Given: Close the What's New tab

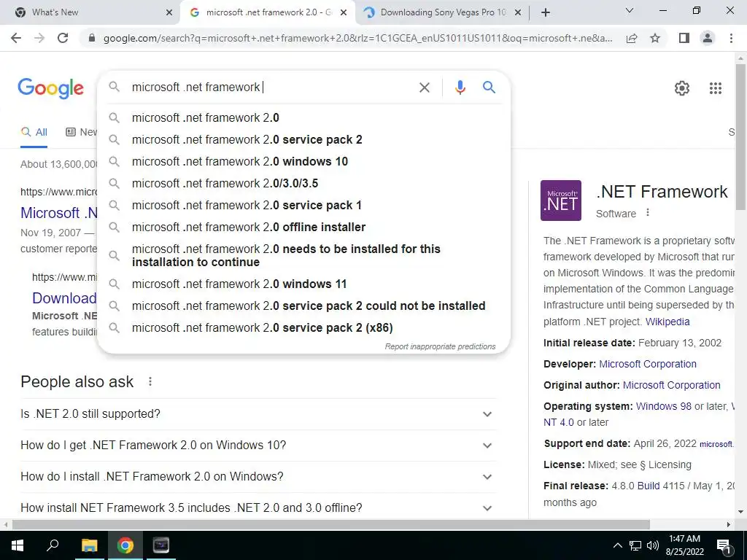Looking at the screenshot, I should point(169,12).
